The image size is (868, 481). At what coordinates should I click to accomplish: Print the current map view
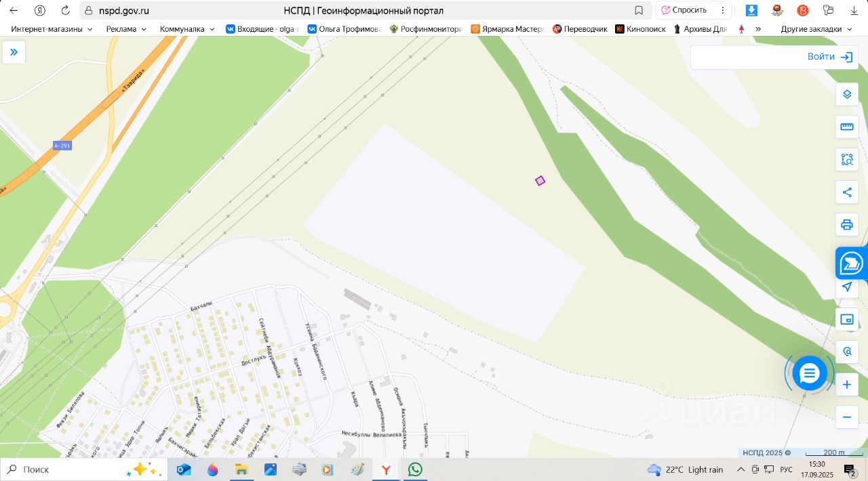tap(846, 225)
